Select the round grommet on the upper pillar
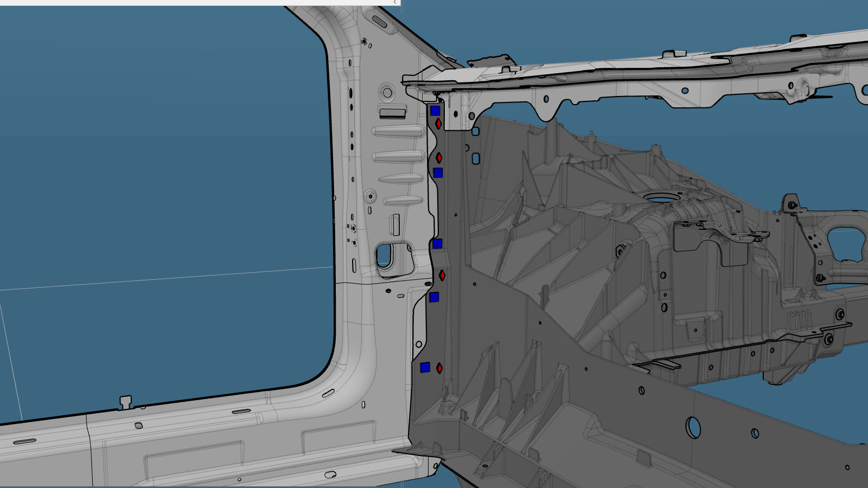This screenshot has width=868, height=488. click(x=387, y=93)
